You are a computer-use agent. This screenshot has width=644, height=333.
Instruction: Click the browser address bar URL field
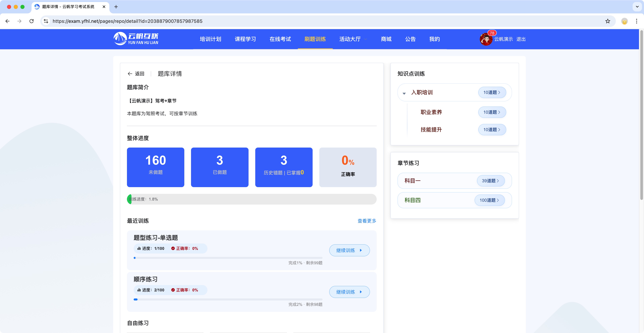point(127,21)
